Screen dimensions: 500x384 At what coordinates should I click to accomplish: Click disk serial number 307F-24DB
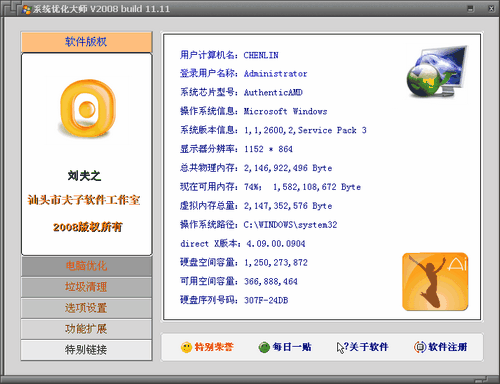[x=266, y=300]
